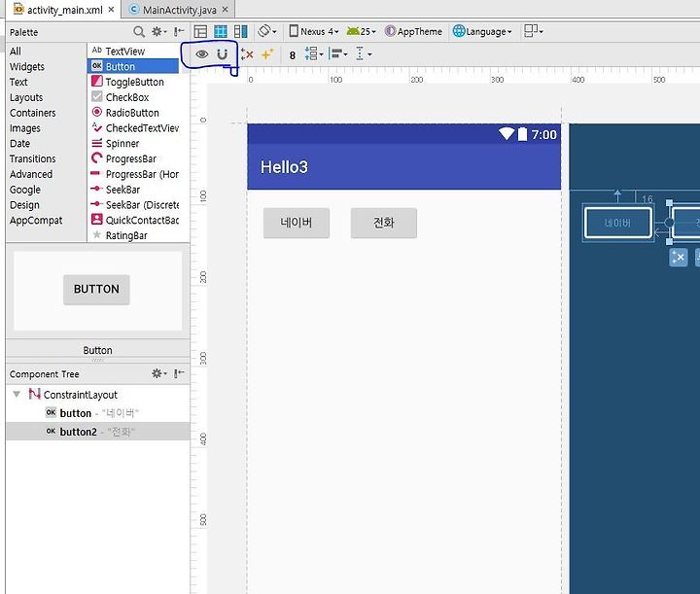Show Design and Blueprint views together

pyautogui.click(x=241, y=31)
